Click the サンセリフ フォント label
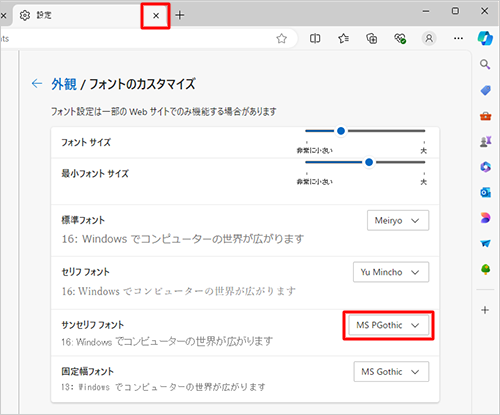The width and height of the screenshot is (500, 415). (93, 325)
